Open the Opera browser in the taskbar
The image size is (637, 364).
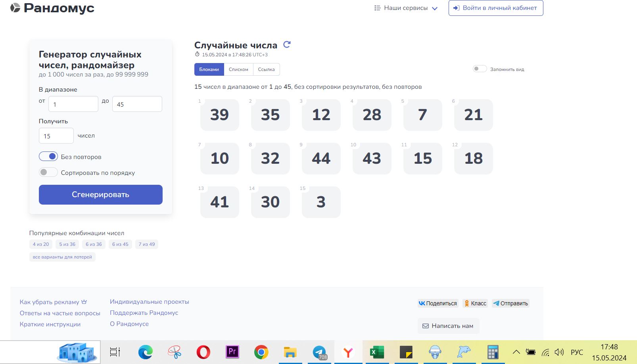point(203,352)
